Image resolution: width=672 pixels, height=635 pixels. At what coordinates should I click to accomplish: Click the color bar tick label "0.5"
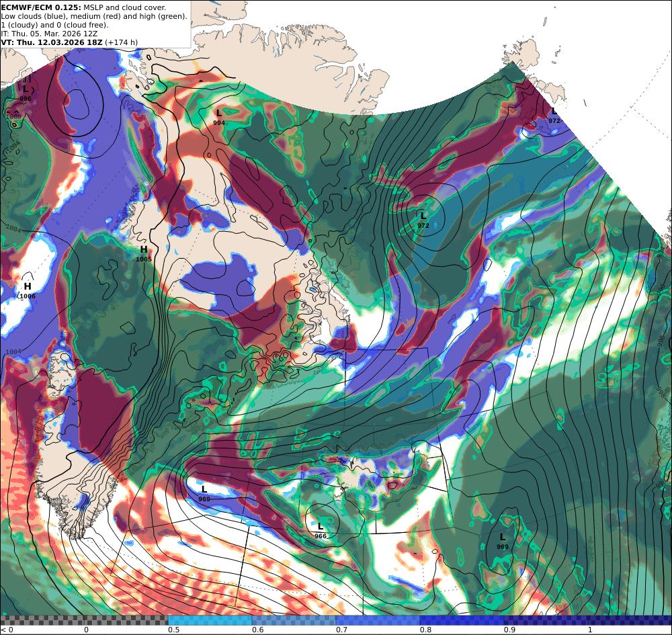pyautogui.click(x=173, y=630)
